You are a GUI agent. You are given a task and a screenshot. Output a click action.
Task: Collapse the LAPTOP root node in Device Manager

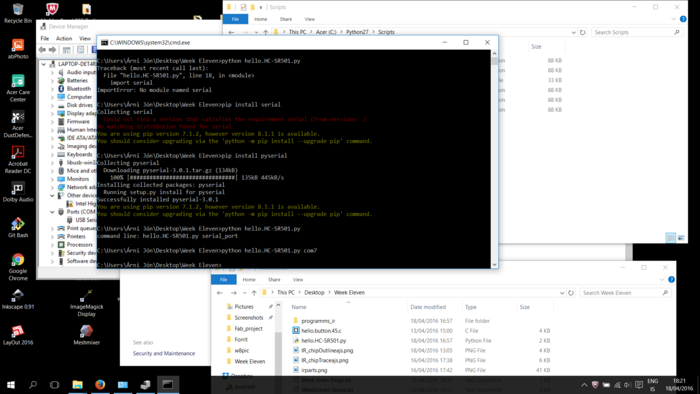44,64
